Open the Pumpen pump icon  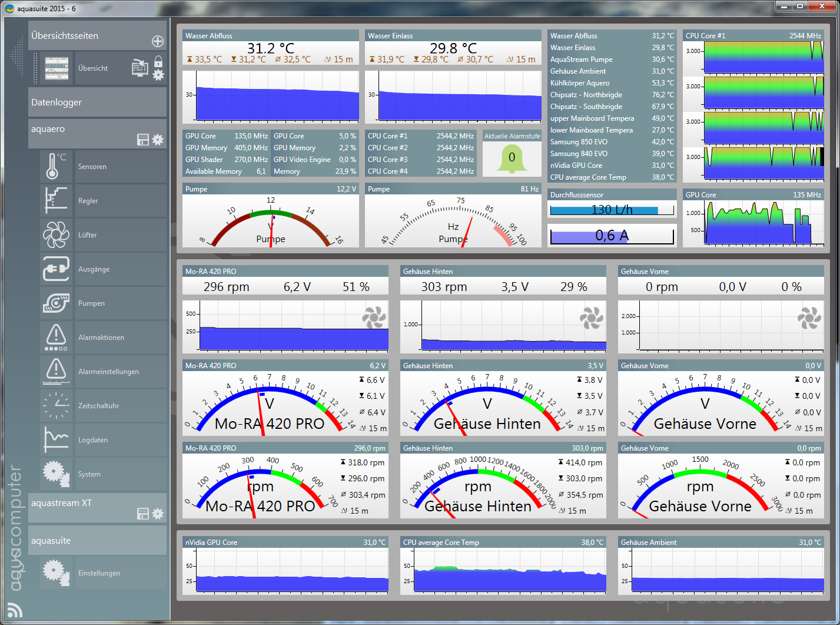pos(56,303)
